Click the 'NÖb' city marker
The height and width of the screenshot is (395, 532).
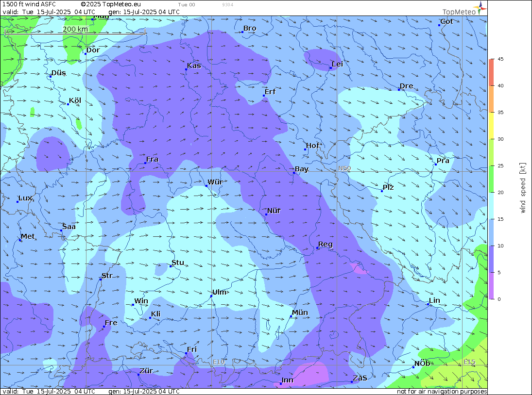click(413, 367)
